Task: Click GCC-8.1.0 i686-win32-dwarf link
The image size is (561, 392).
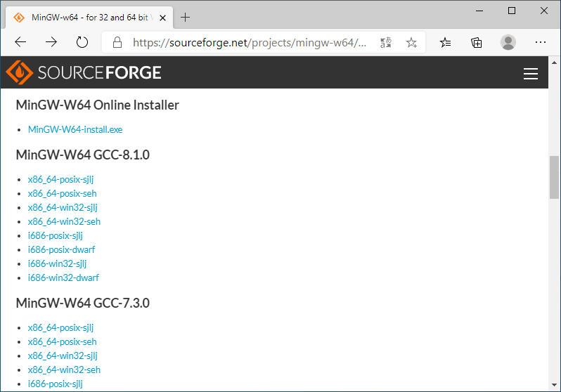Action: click(63, 277)
